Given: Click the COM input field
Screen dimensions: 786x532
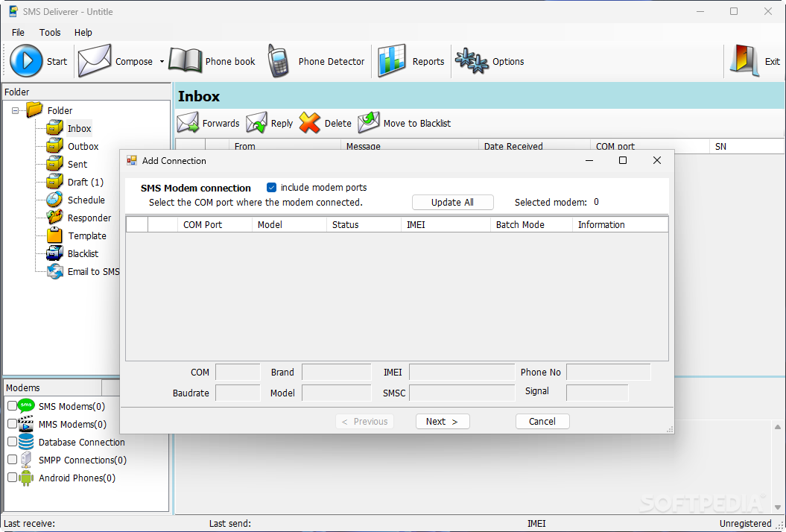Looking at the screenshot, I should (238, 372).
